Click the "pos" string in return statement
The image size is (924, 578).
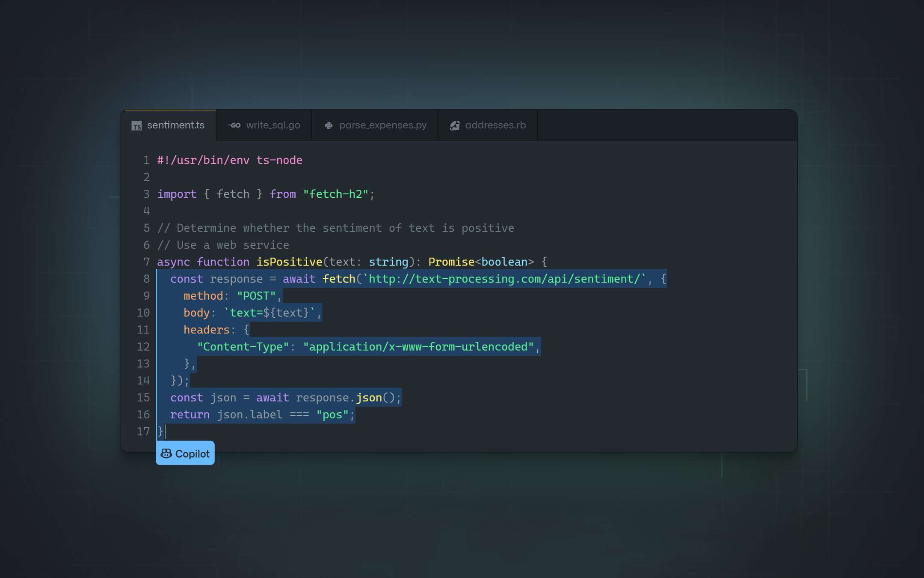click(x=332, y=415)
